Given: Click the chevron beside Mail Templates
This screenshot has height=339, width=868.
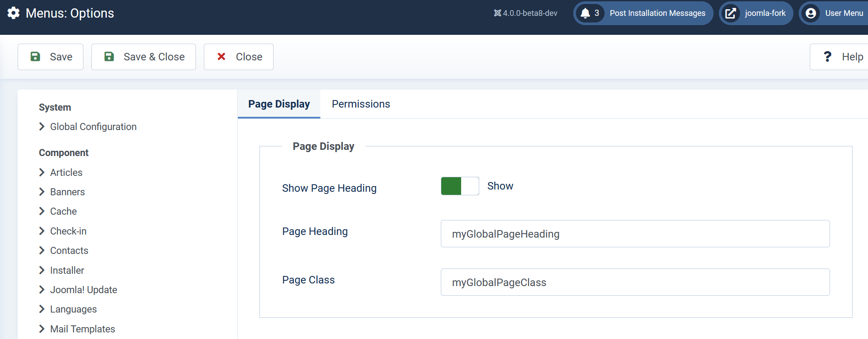Looking at the screenshot, I should [42, 329].
